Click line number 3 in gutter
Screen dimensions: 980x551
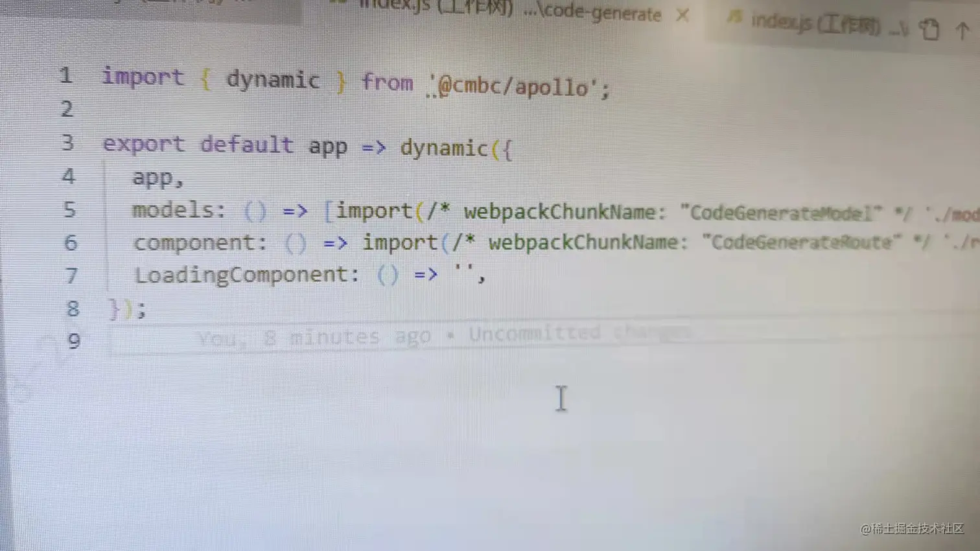click(67, 142)
